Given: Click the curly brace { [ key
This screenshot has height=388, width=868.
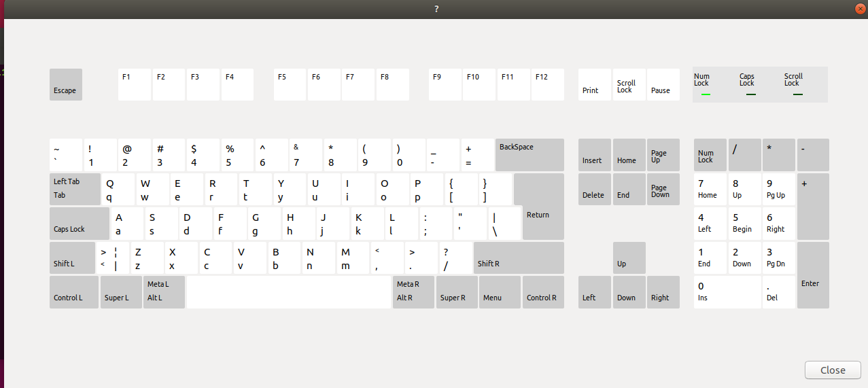Looking at the screenshot, I should tap(462, 189).
